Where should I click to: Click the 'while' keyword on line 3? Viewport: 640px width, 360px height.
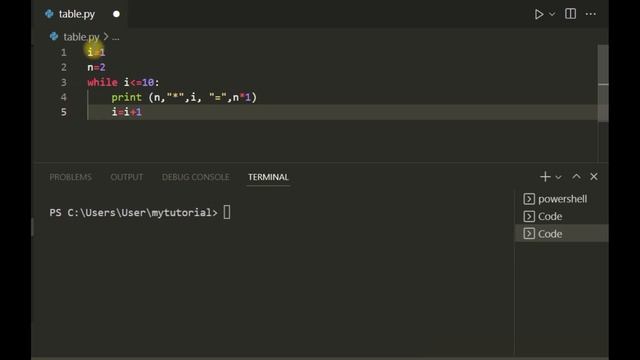102,82
